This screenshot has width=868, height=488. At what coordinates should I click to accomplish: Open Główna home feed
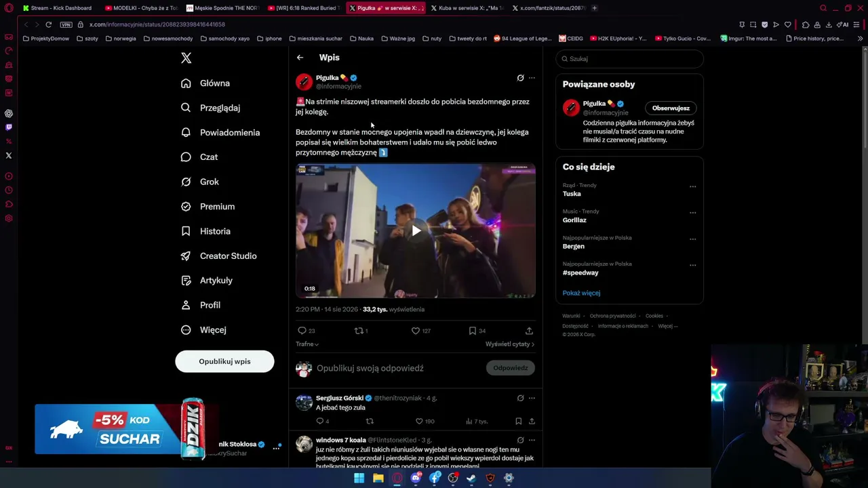pos(205,83)
